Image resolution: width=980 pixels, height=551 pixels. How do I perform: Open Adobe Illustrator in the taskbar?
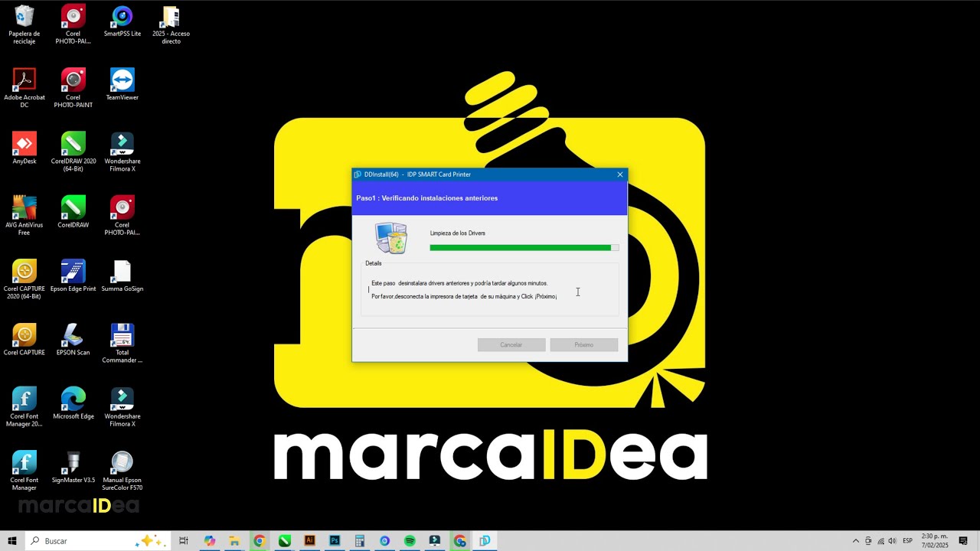point(310,541)
